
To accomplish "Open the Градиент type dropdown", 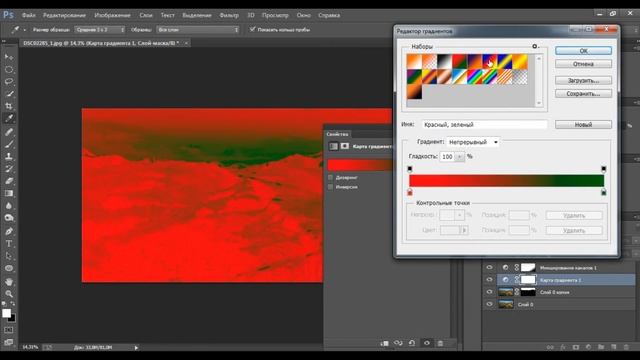I will (473, 142).
